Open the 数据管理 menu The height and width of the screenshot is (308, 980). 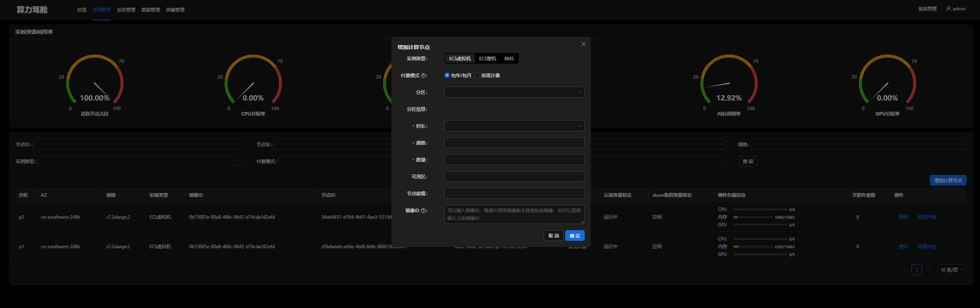(150, 10)
